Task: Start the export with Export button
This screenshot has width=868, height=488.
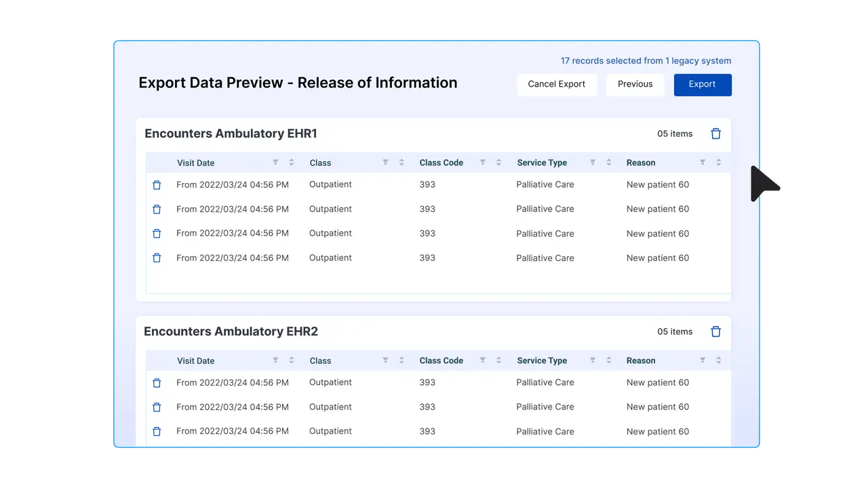Action: point(703,85)
